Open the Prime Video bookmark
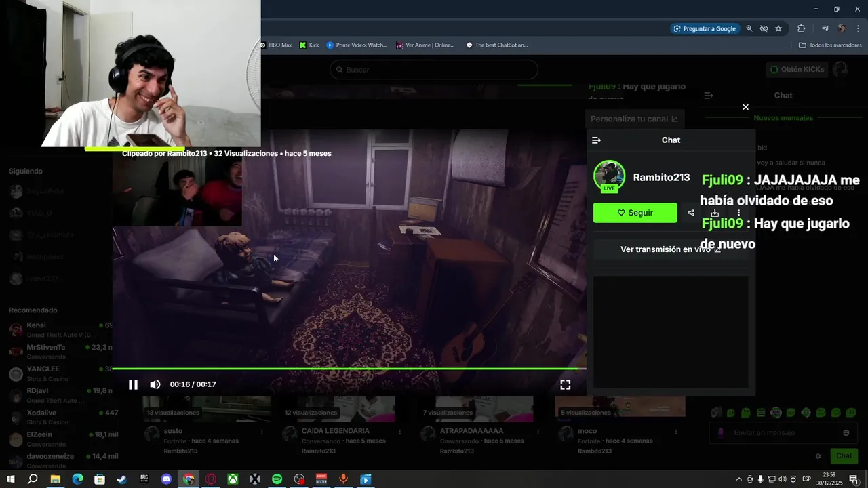Image resolution: width=868 pixels, height=488 pixels. click(x=357, y=45)
